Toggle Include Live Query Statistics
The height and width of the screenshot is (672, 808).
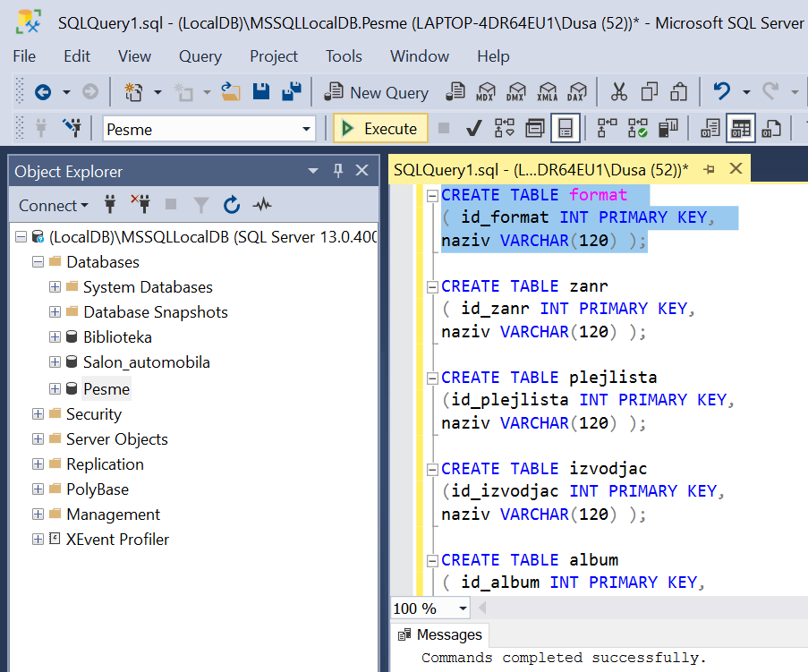(x=638, y=128)
